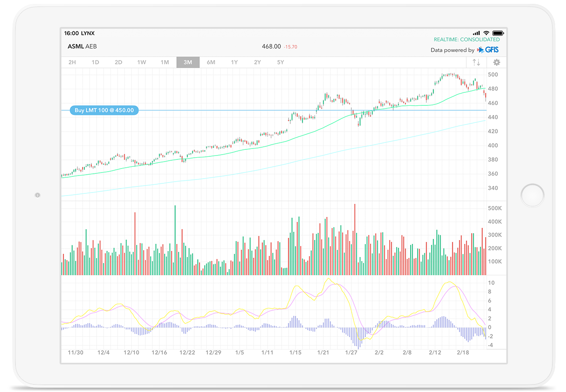This screenshot has height=392, width=566.
Task: Switch chart to 1W range
Action: click(x=141, y=62)
